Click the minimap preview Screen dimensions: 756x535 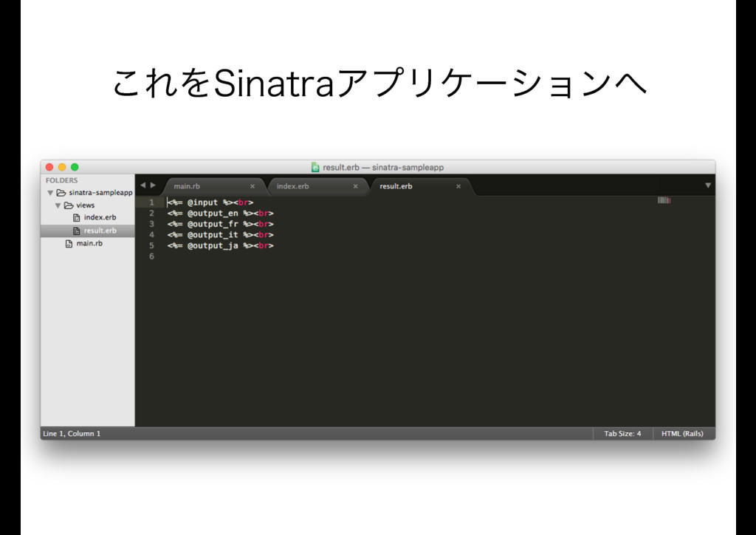pyautogui.click(x=664, y=200)
